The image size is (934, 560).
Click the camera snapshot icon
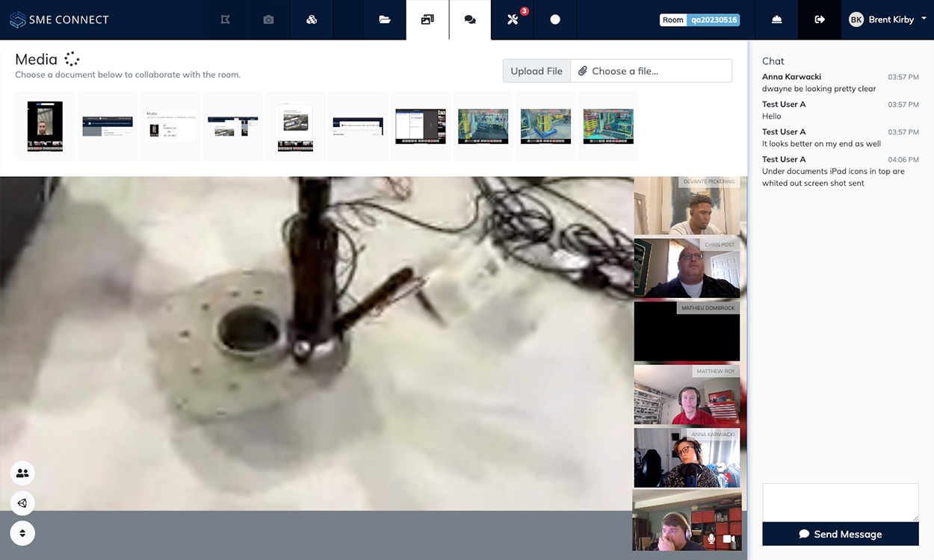[268, 20]
